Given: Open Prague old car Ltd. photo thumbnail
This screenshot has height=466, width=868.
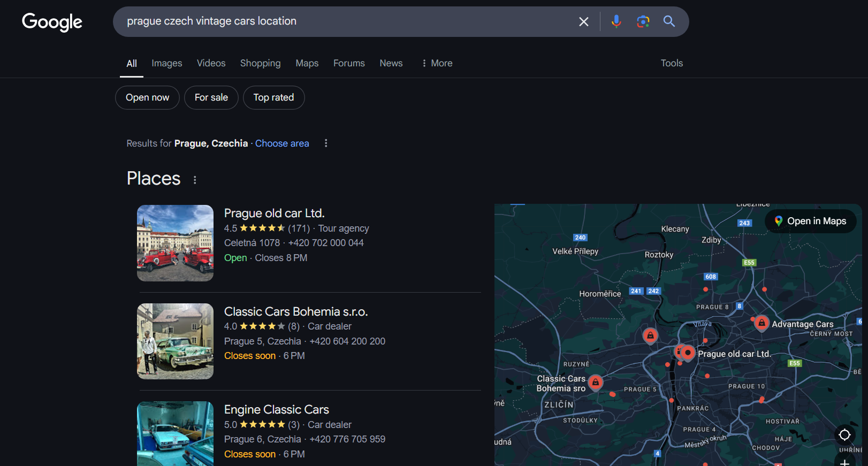Looking at the screenshot, I should [x=175, y=243].
